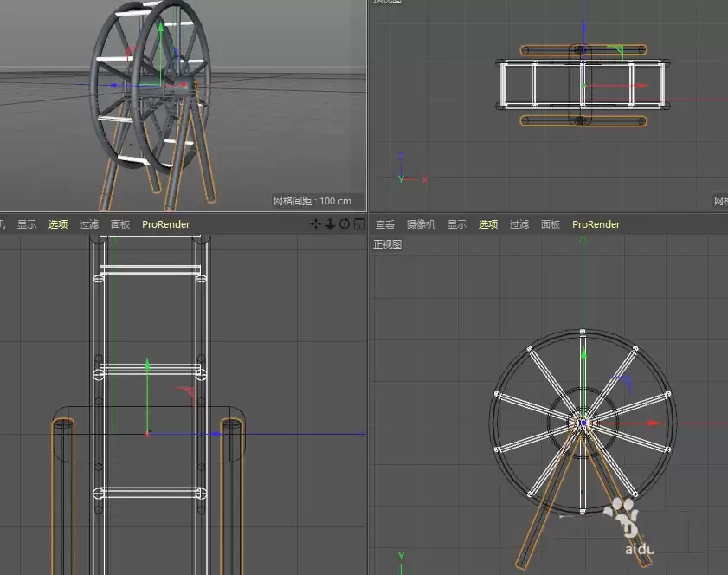Image resolution: width=728 pixels, height=575 pixels.
Task: Open the 摄像机 Cameras menu
Action: (x=419, y=223)
